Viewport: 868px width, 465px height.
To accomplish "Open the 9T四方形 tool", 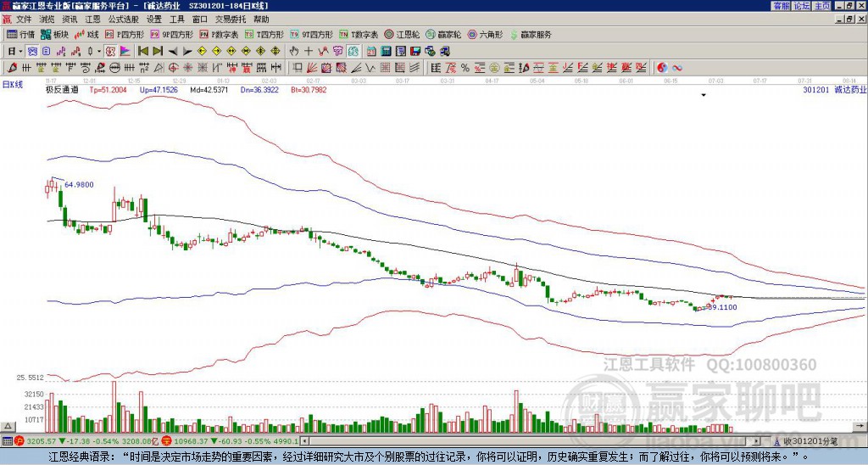I will 312,34.
